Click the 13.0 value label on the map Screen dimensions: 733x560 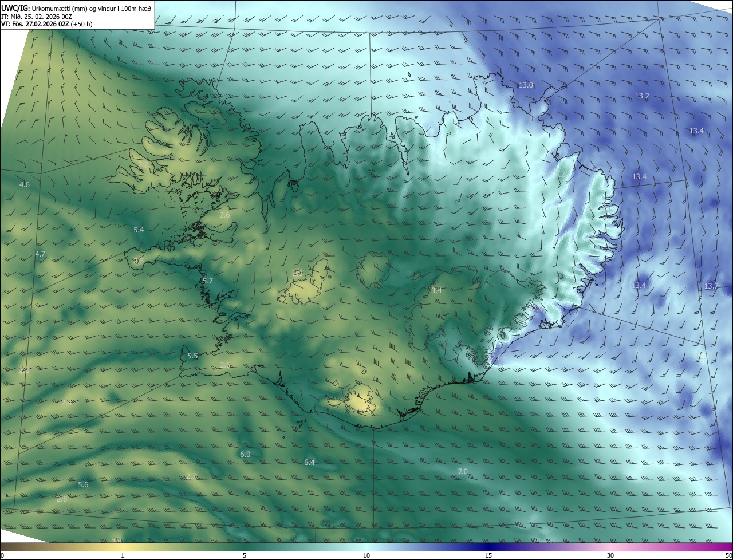526,85
